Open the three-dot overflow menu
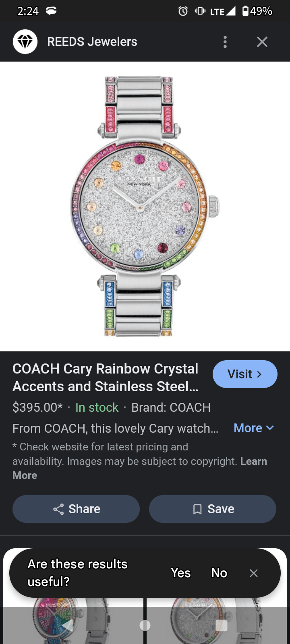Viewport: 290px width, 644px height. click(x=225, y=42)
